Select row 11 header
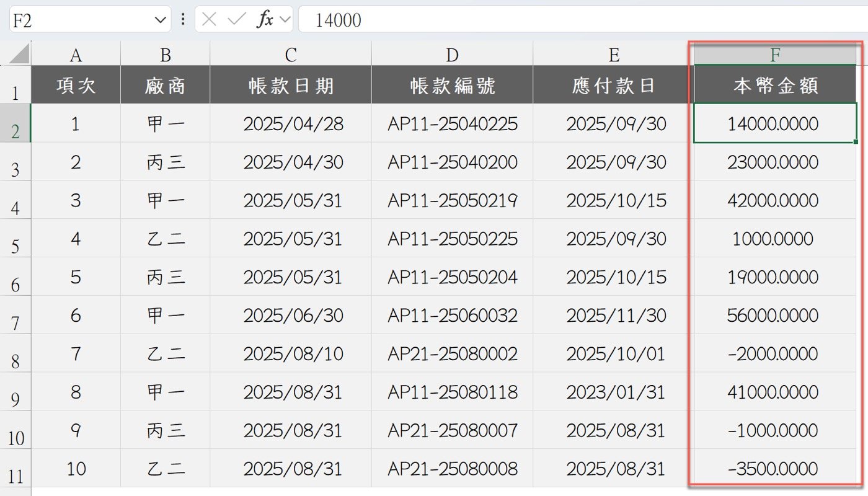Viewport: 868px width, 496px height. click(15, 468)
